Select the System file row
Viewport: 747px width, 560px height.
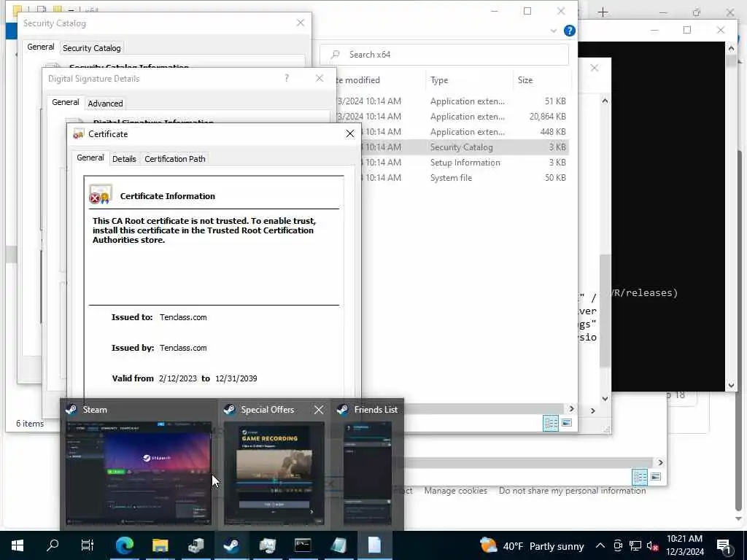tap(465, 178)
